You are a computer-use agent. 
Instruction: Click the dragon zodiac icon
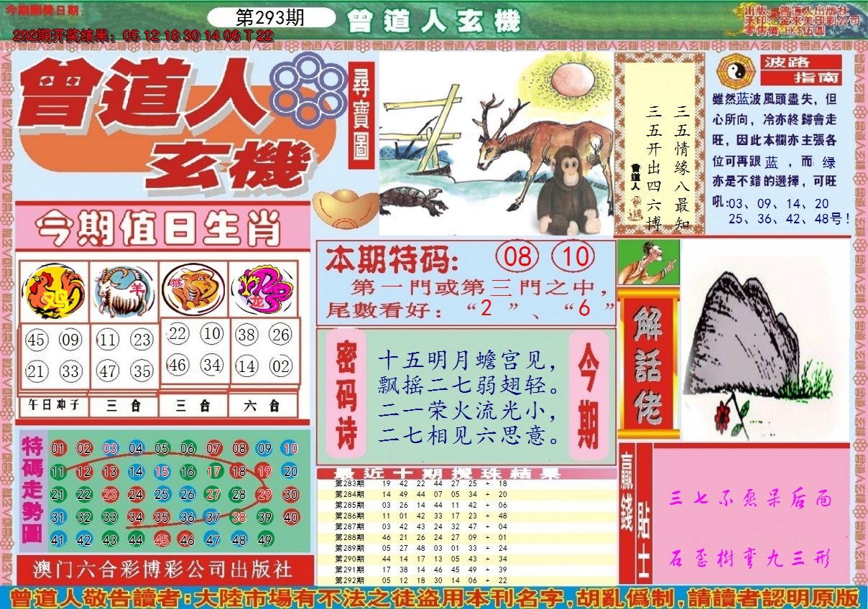click(x=264, y=290)
